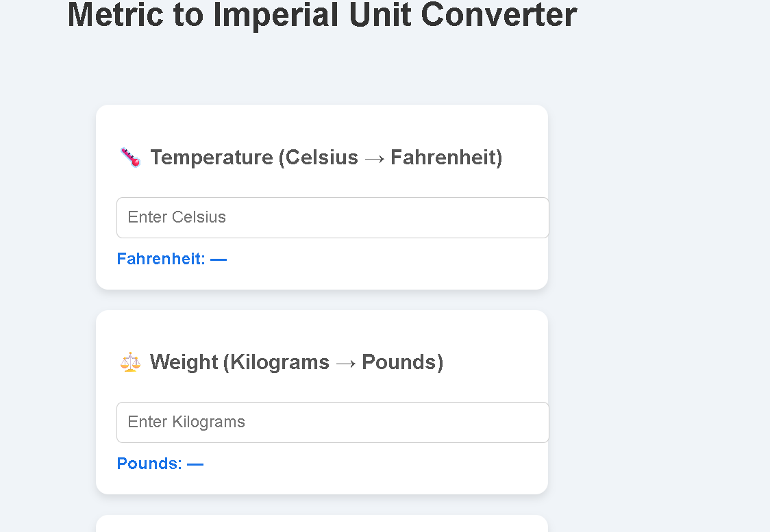Click the arrow symbol in Weight heading
Viewport: 770px width, 532px height.
tap(345, 362)
